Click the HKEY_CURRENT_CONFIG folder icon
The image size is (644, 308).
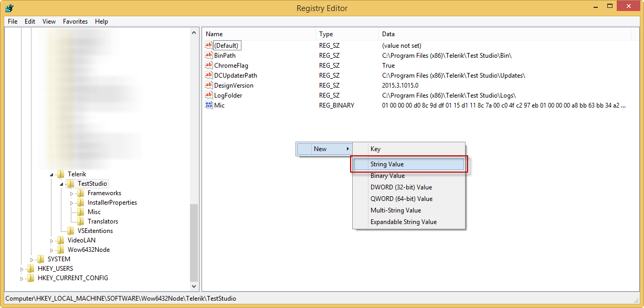[31, 278]
